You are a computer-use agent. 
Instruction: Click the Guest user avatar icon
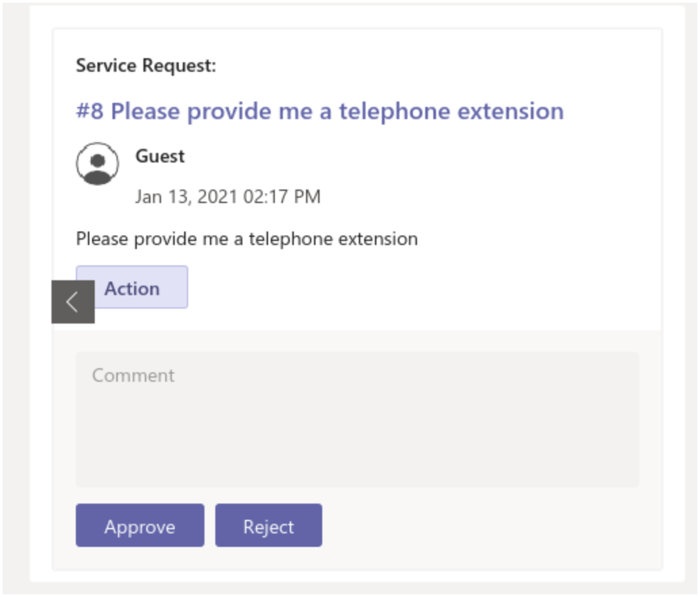(97, 163)
